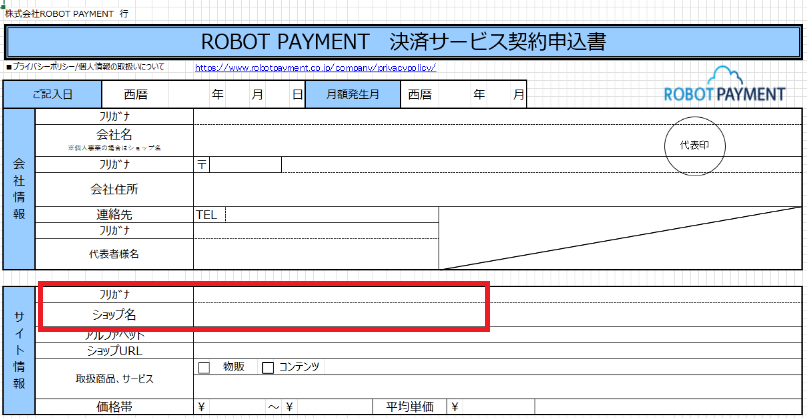Image resolution: width=807 pixels, height=418 pixels.
Task: Click the 平均単価 label cell
Action: pos(410,407)
